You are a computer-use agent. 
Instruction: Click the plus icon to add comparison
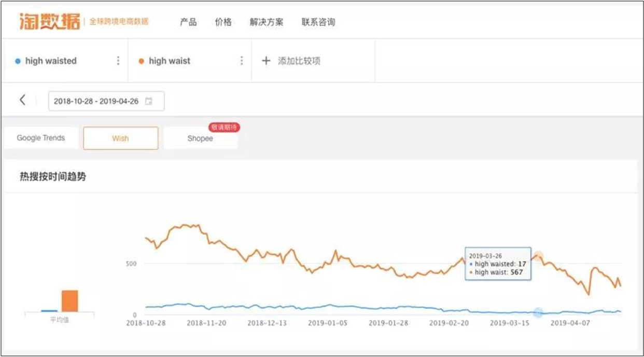[266, 61]
